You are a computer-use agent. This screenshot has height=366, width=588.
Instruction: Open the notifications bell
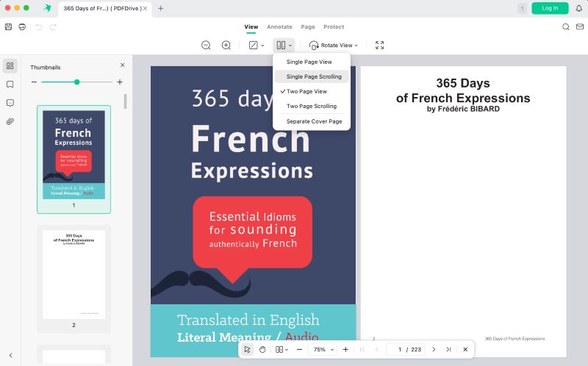(x=579, y=8)
